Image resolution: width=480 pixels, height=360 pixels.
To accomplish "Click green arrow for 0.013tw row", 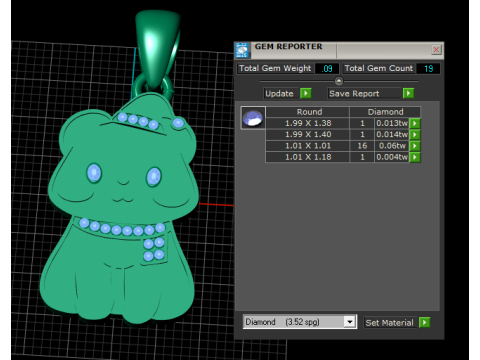I will point(415,123).
